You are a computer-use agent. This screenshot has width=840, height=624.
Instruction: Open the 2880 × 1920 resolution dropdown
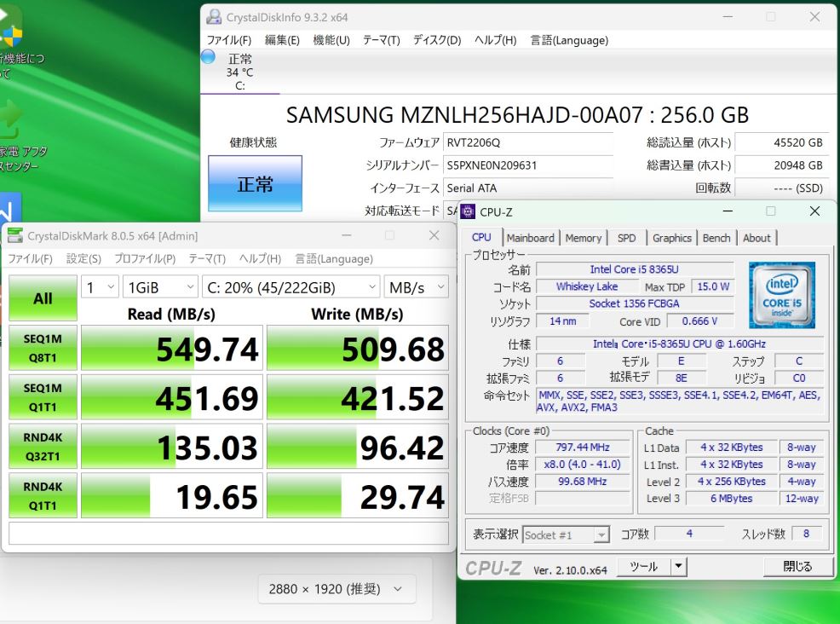click(x=337, y=589)
